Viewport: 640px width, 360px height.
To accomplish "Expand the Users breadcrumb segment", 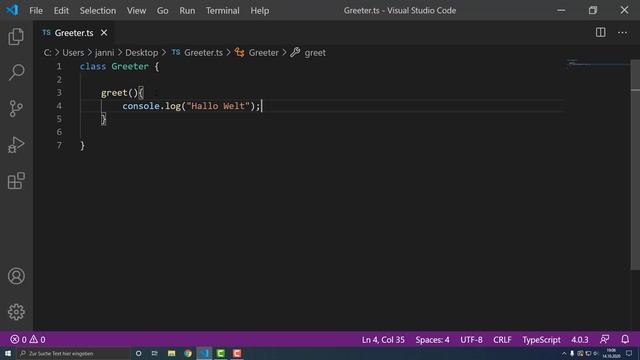I will coord(73,52).
